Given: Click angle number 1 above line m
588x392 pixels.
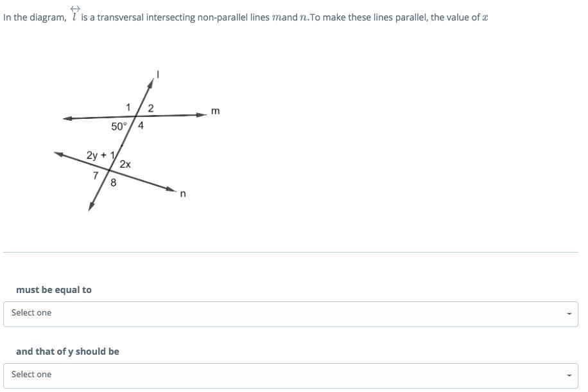Looking at the screenshot, I should (128, 107).
